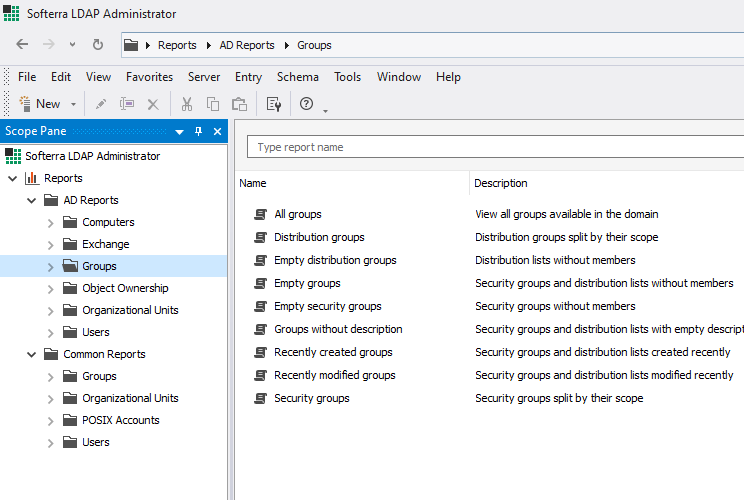744x500 pixels.
Task: Select the Object Ownership folder in tree
Action: pos(125,288)
